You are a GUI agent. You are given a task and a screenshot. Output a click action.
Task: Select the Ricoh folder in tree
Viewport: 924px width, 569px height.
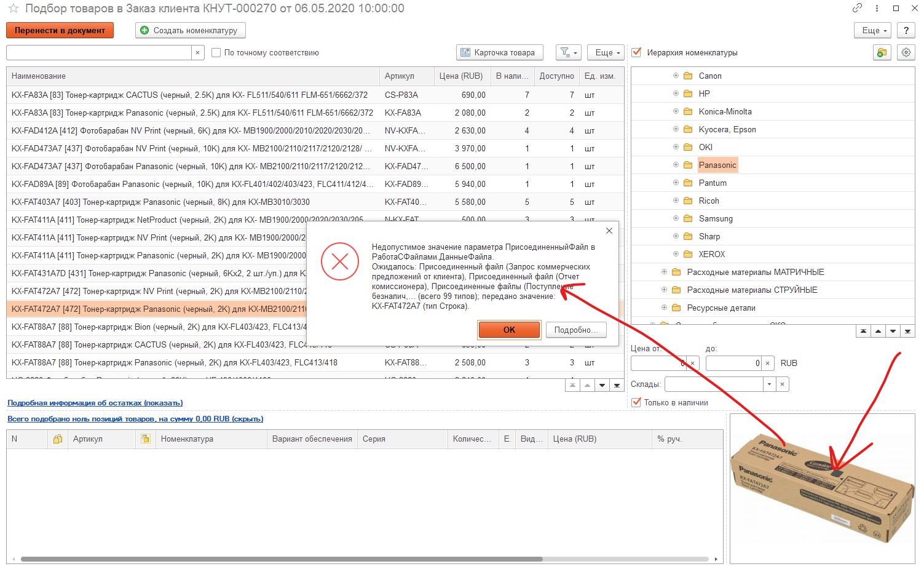coord(709,201)
